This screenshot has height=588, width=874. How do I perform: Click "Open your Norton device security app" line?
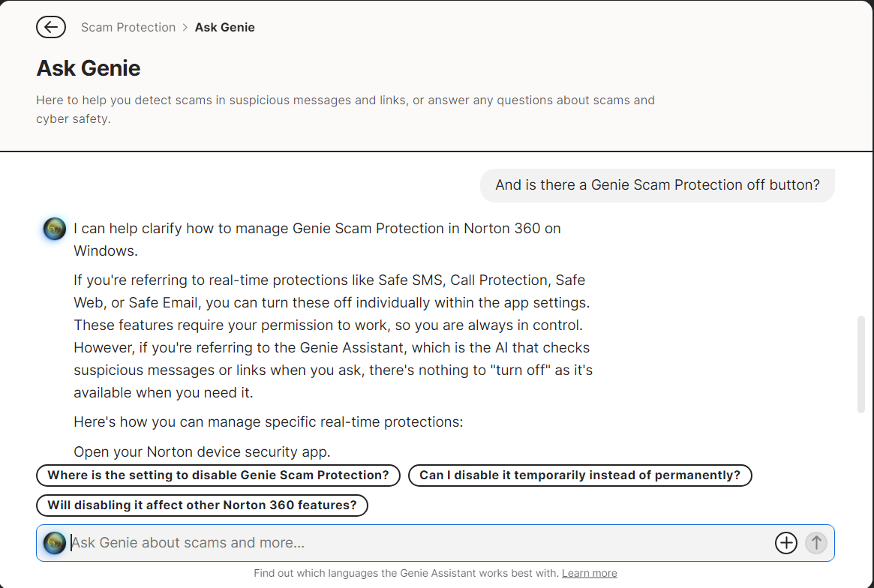pyautogui.click(x=202, y=451)
